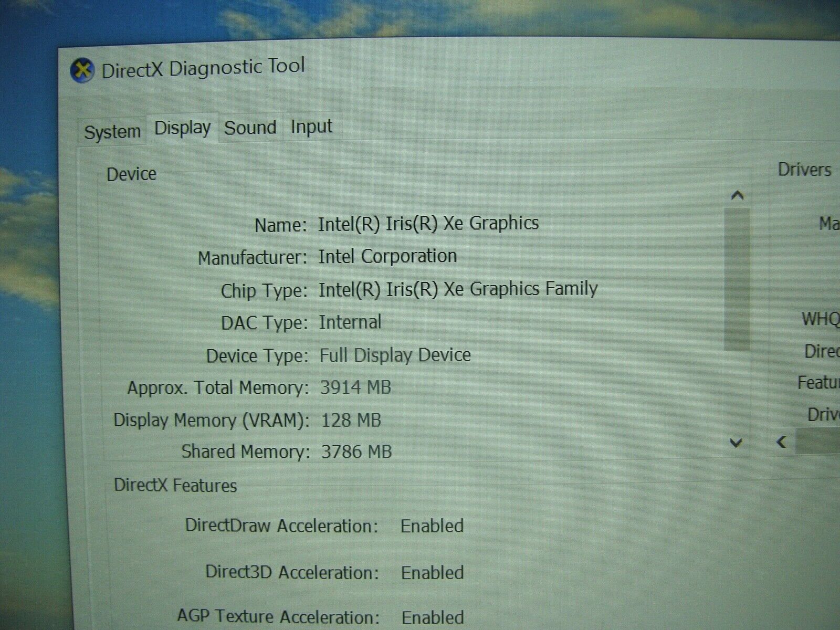Click the DirectDraw Acceleration Enabled value

click(432, 526)
